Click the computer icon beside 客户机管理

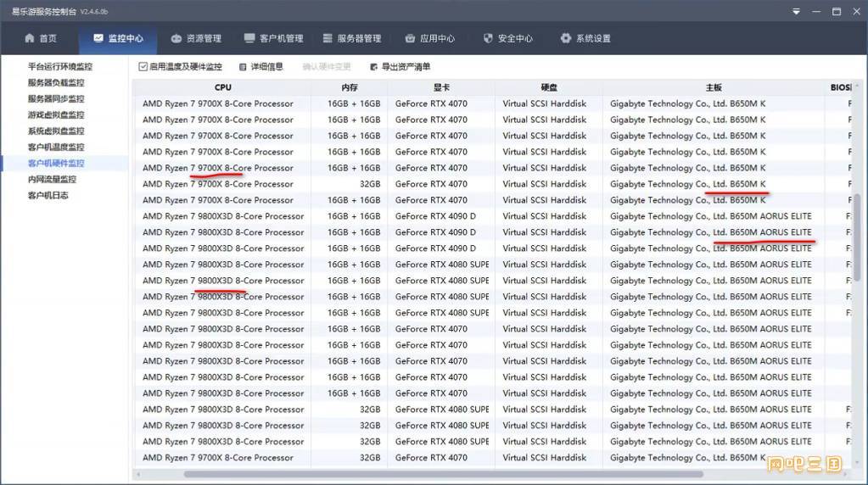click(249, 38)
